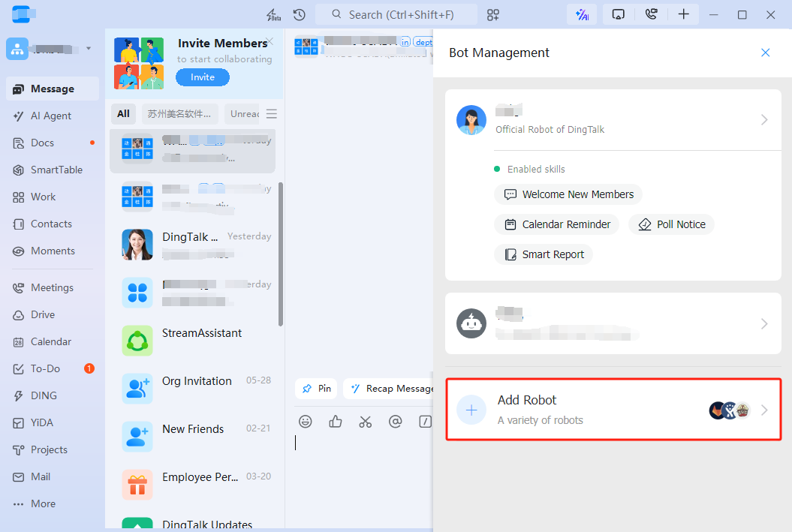Click the scissors screenshot icon
The width and height of the screenshot is (792, 532).
click(366, 422)
